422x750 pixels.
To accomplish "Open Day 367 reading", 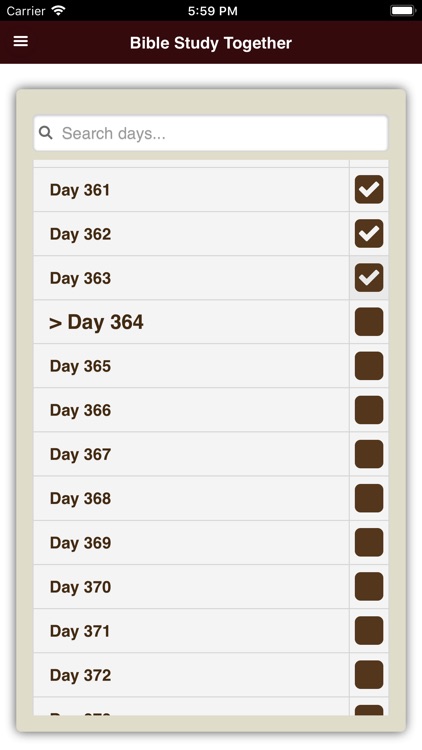I will coord(191,454).
